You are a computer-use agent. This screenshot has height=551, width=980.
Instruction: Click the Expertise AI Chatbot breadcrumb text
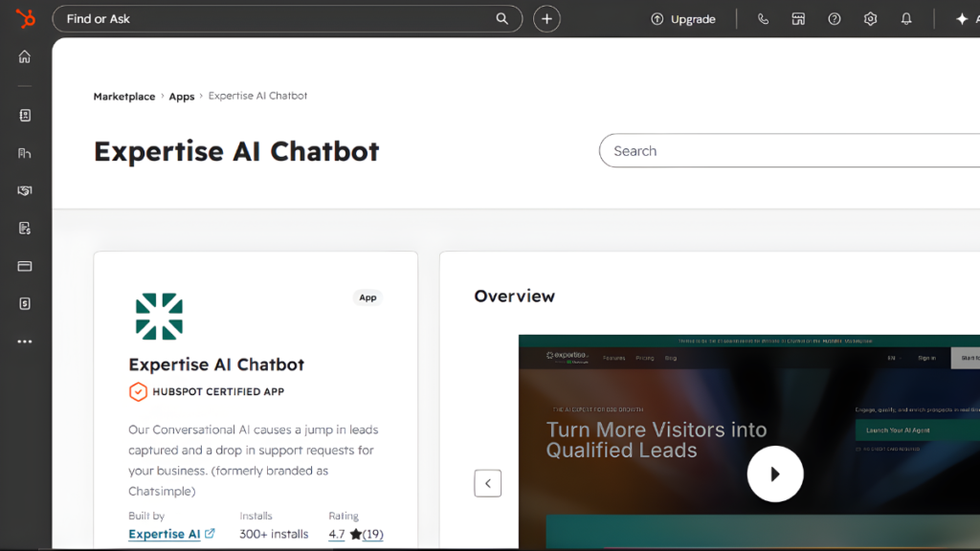[257, 96]
